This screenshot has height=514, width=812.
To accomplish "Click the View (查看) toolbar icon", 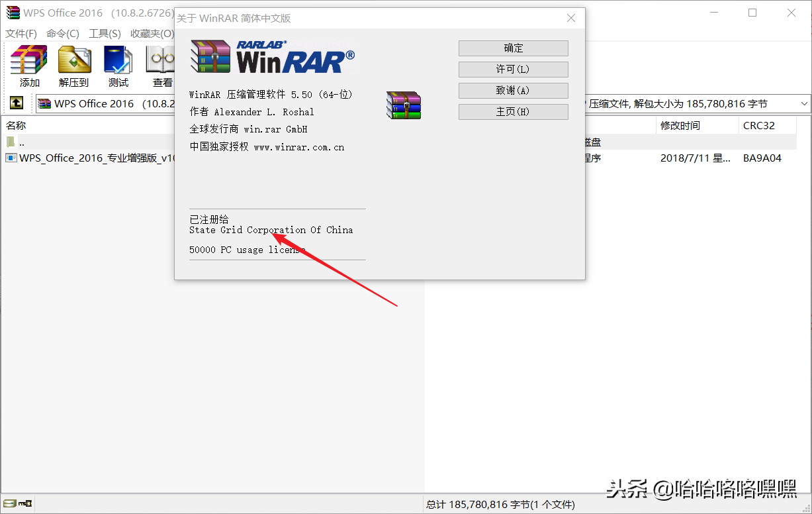I will click(x=161, y=66).
